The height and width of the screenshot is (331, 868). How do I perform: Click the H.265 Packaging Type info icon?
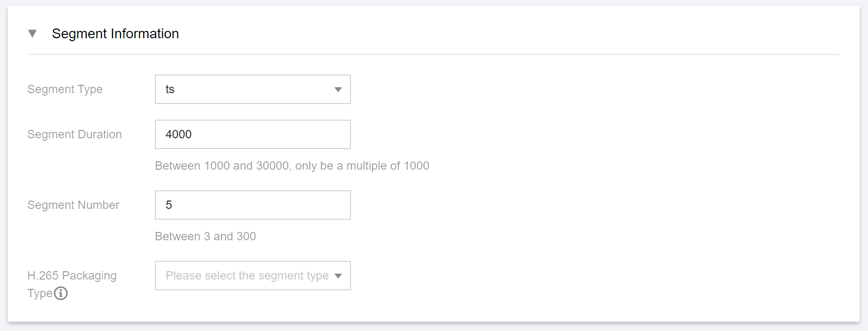click(61, 293)
